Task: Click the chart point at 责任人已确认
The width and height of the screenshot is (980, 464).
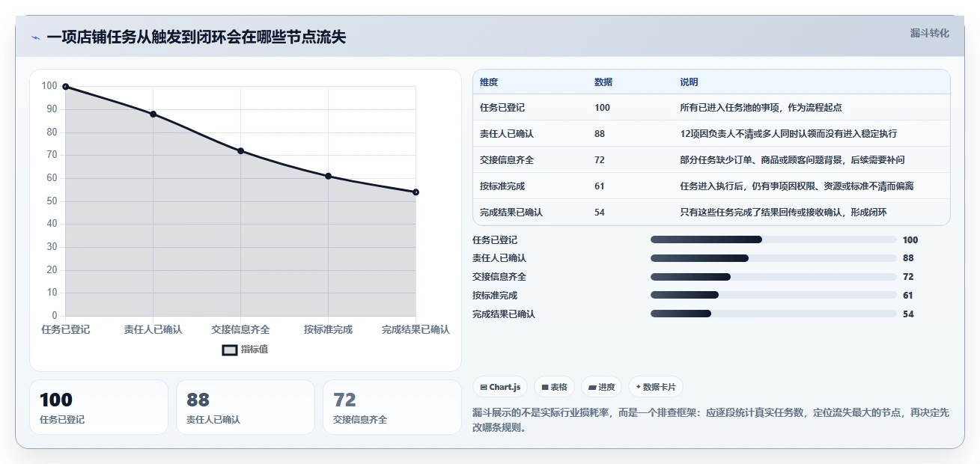Action: 153,115
